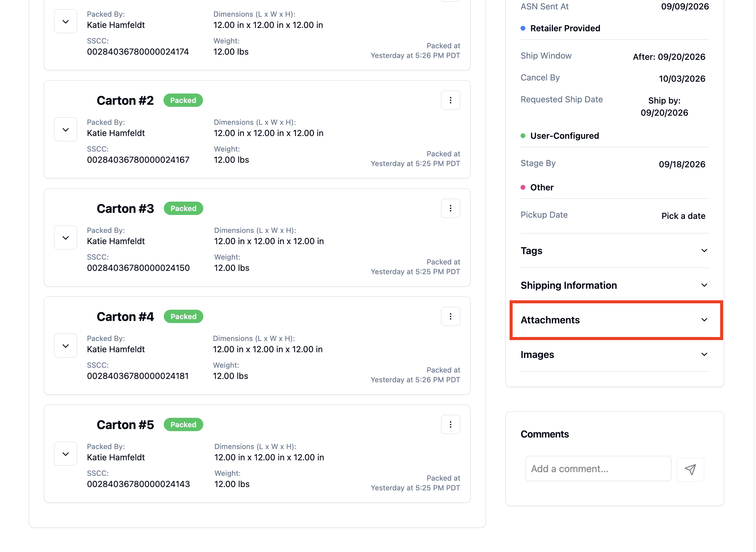Click the Comments heading
This screenshot has height=552, width=756.
pyautogui.click(x=544, y=434)
